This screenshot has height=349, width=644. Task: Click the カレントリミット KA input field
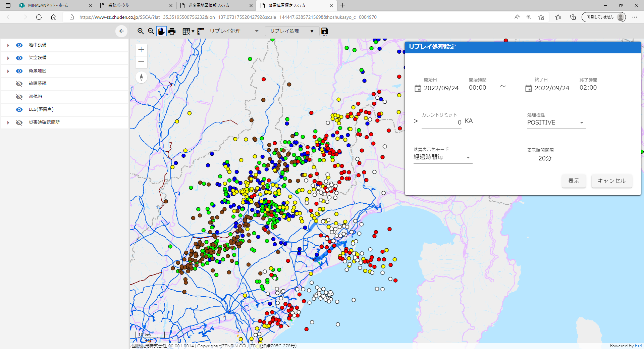point(441,122)
